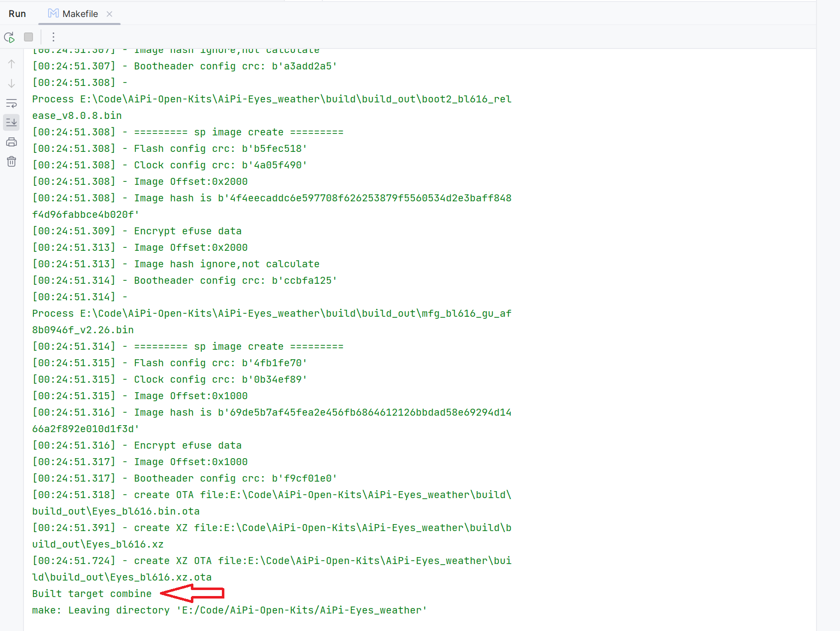This screenshot has height=631, width=840.
Task: Print the console output
Action: click(x=11, y=142)
